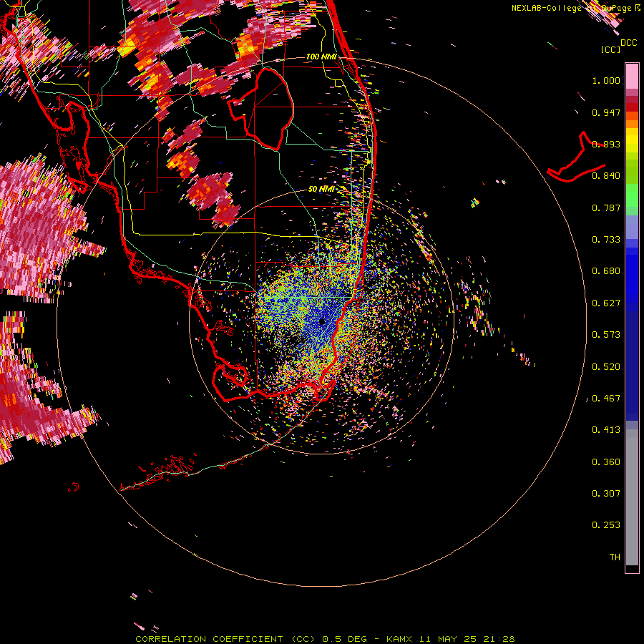Click the 0.413 color scale value
The height and width of the screenshot is (644, 644).
tap(606, 430)
